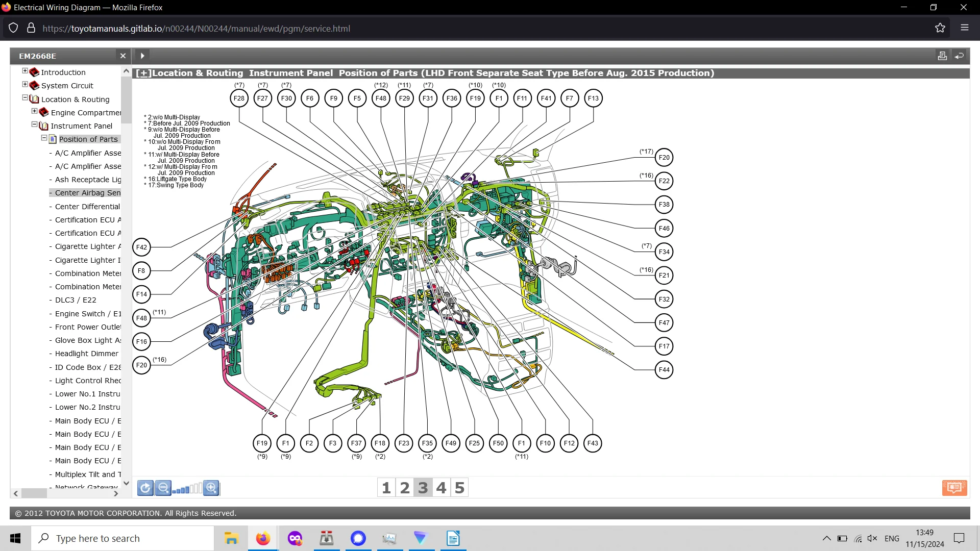The image size is (980, 551).
Task: Click the Firefox address bar URL
Action: pyautogui.click(x=196, y=29)
